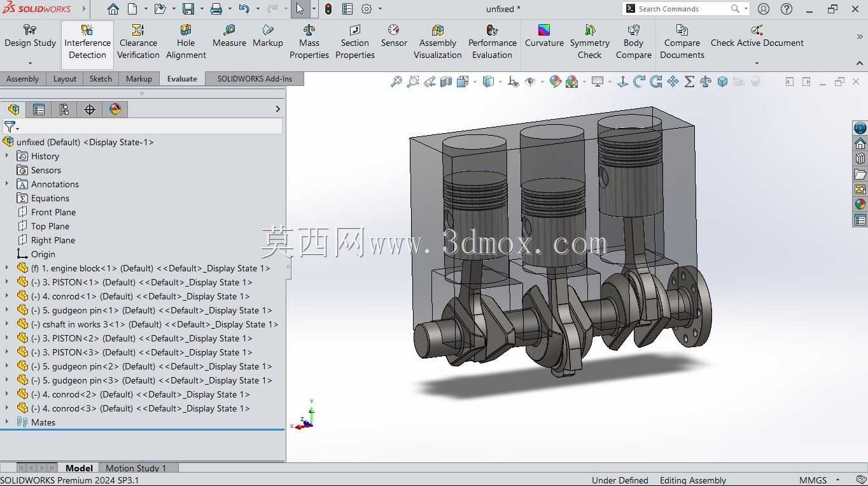This screenshot has width=868, height=486.
Task: Select 4. conrod<2> in tree
Action: click(140, 394)
